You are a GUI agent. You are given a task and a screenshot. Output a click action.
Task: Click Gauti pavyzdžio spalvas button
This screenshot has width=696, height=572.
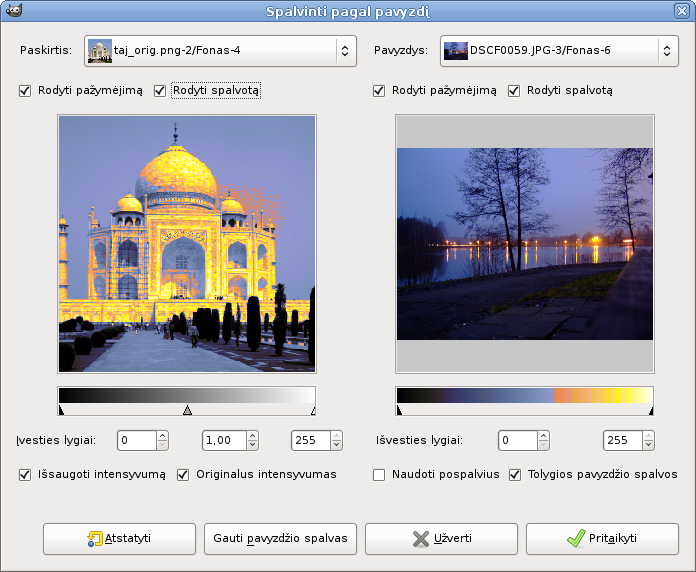pyautogui.click(x=281, y=539)
